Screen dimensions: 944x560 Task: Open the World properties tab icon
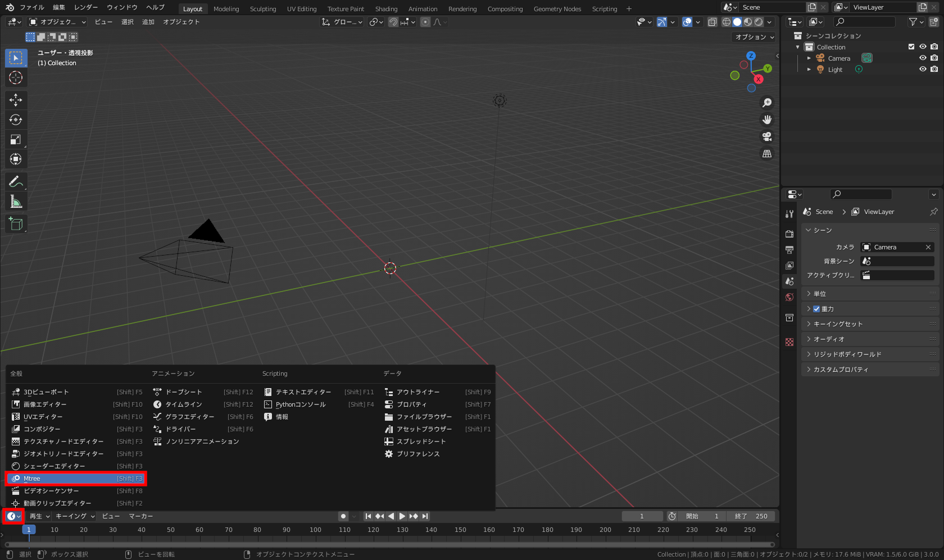tap(789, 297)
